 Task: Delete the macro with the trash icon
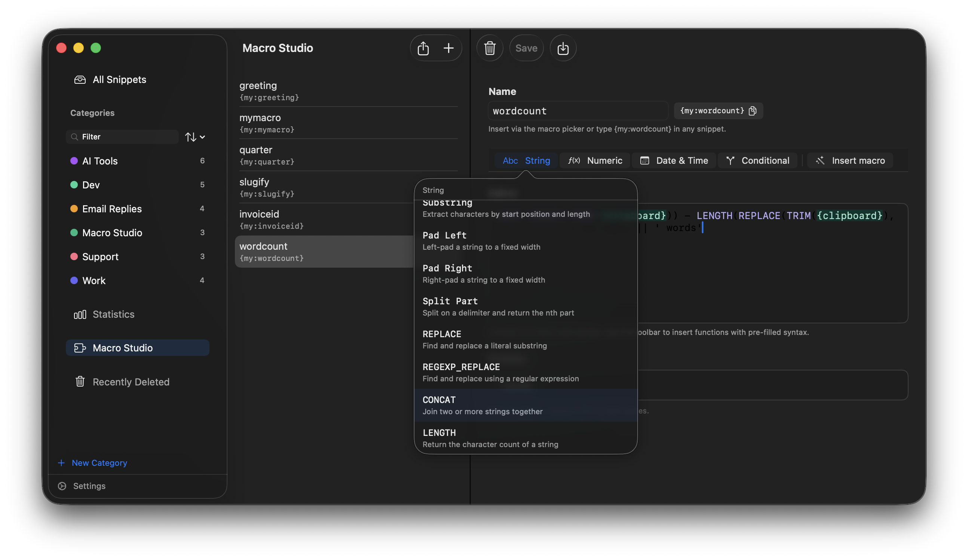coord(490,48)
